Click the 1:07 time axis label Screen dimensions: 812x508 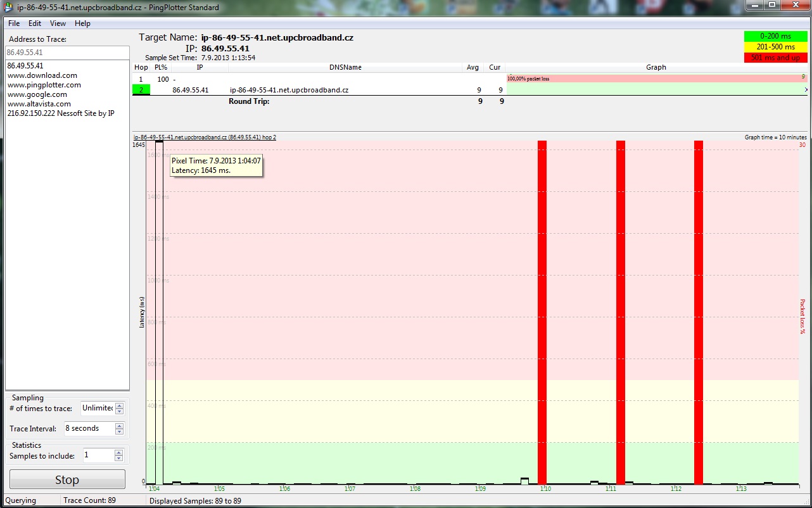350,489
